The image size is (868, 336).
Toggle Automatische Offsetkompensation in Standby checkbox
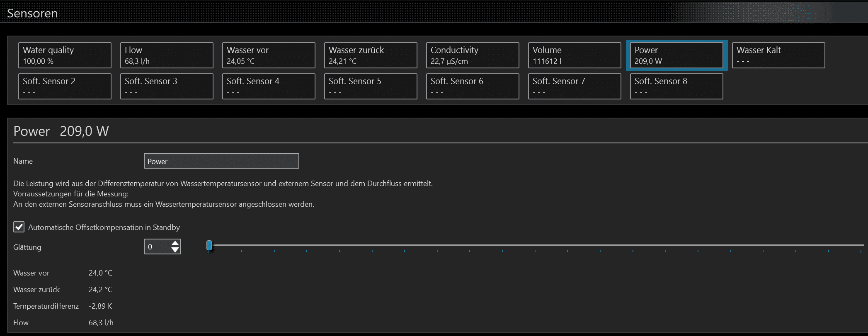[19, 227]
